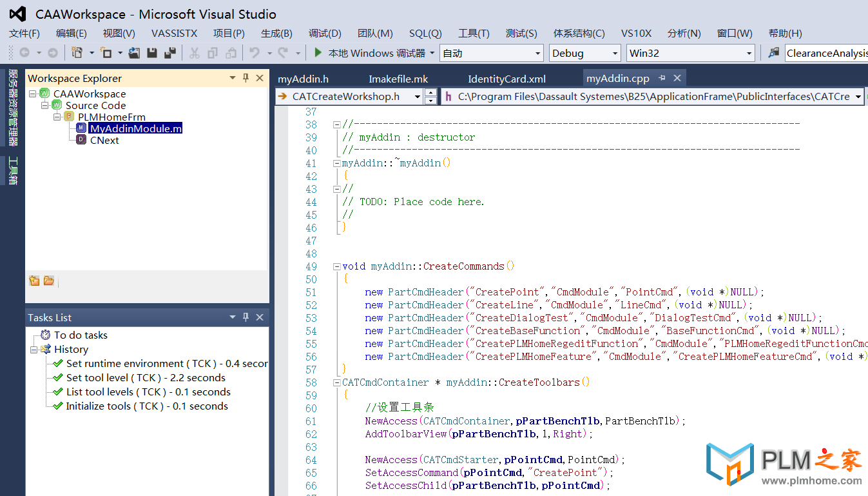This screenshot has height=496, width=868.
Task: Open the VASSISTX menu
Action: pos(175,34)
